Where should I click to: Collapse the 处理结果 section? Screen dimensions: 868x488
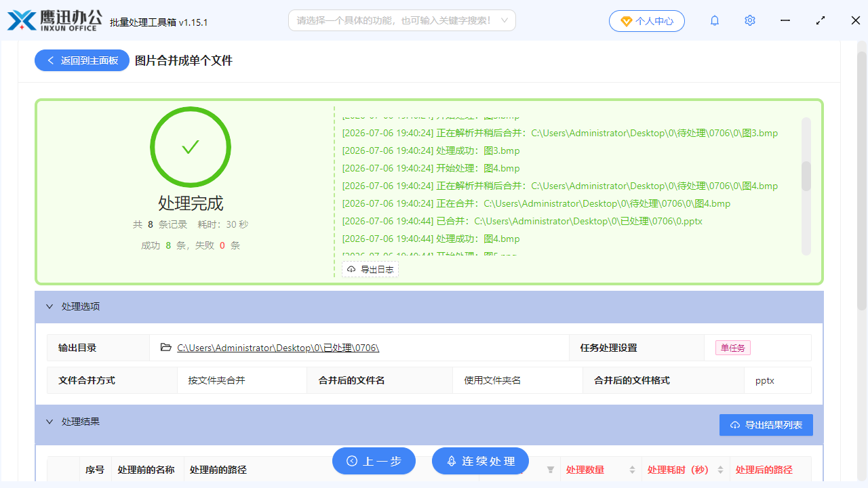click(x=50, y=422)
